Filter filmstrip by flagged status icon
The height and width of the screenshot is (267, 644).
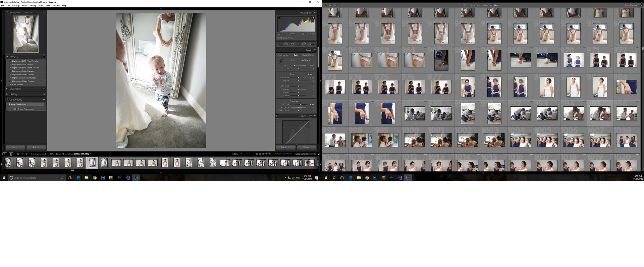pos(241,154)
